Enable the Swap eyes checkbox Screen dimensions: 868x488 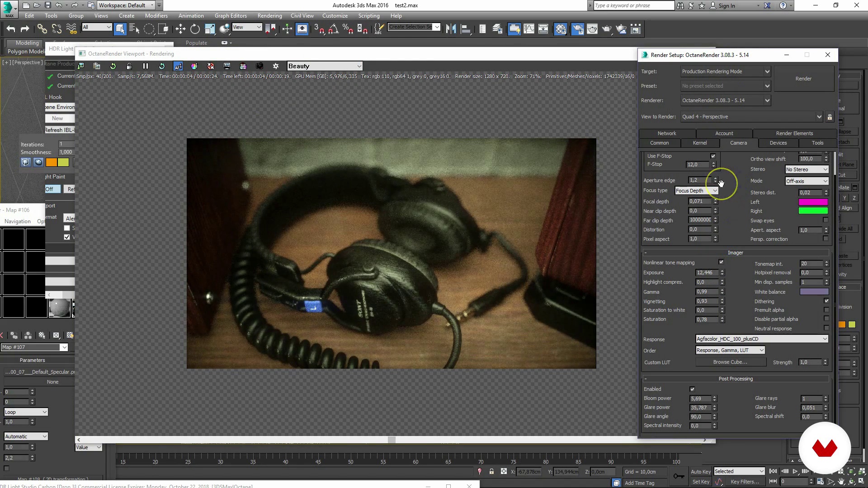click(826, 220)
